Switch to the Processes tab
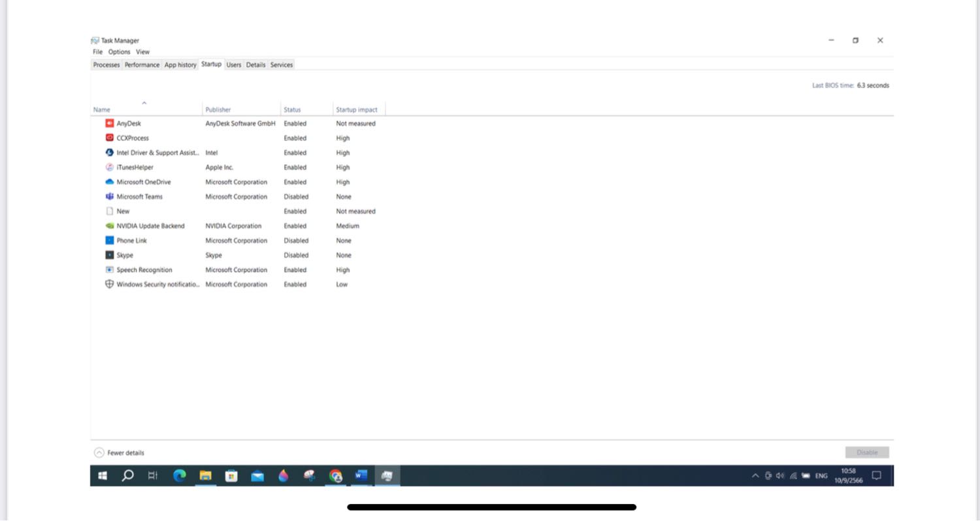The height and width of the screenshot is (521, 980). 106,65
